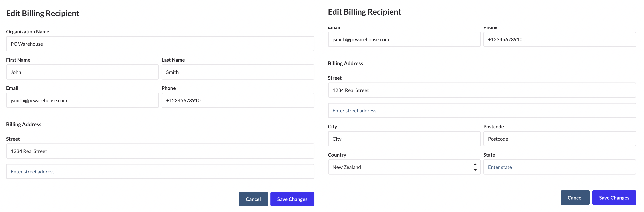Click the Billing Address heading in left form
The width and height of the screenshot is (644, 212).
pos(24,124)
